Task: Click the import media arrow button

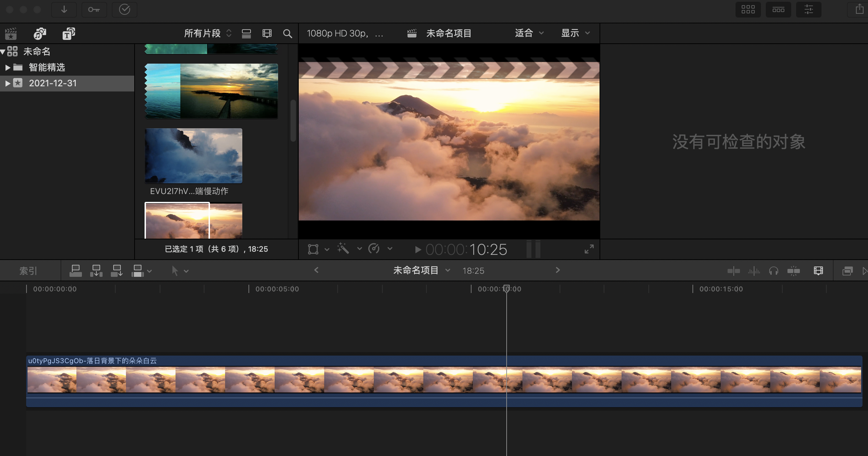Action: [64, 10]
